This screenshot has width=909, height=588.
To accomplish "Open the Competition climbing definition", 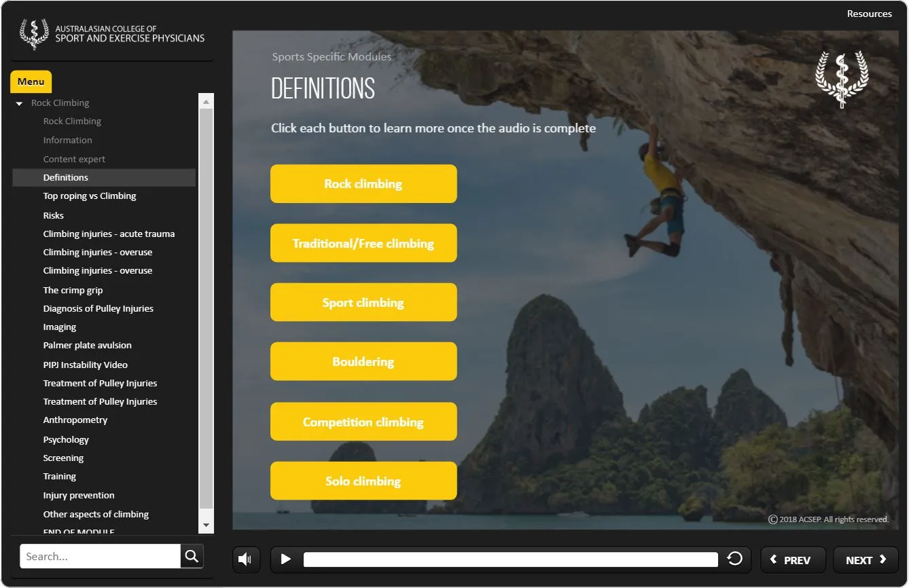I will (363, 422).
